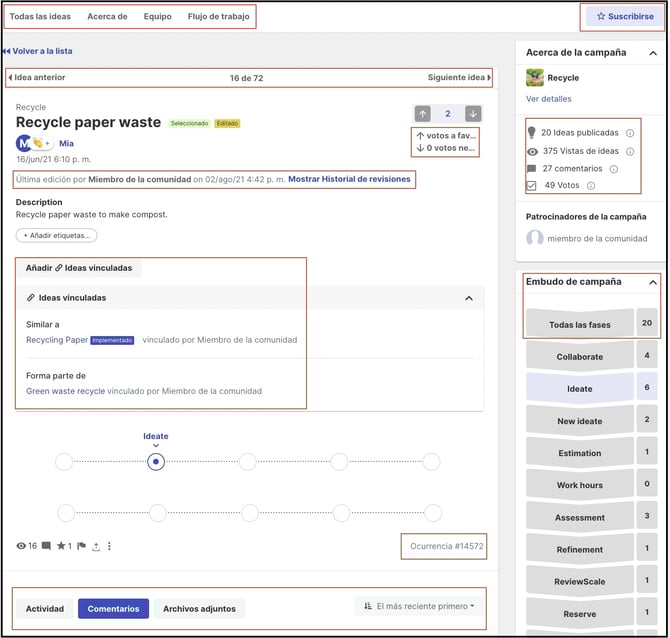Image resolution: width=670 pixels, height=638 pixels.
Task: Downvote the idea with the down arrow
Action: (x=472, y=114)
